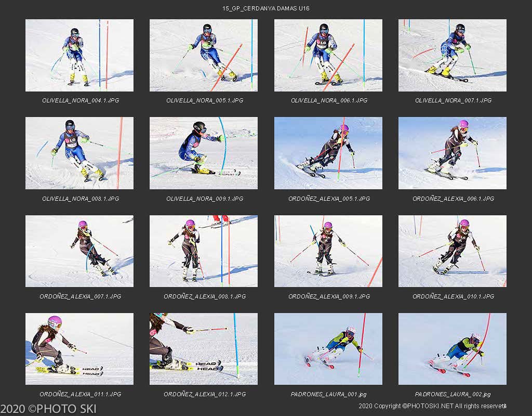Screen dimensions: 532x416
Task: Select the ORDOÑEZ_ALEXIA_010.1.JPG picture
Action: [452, 251]
